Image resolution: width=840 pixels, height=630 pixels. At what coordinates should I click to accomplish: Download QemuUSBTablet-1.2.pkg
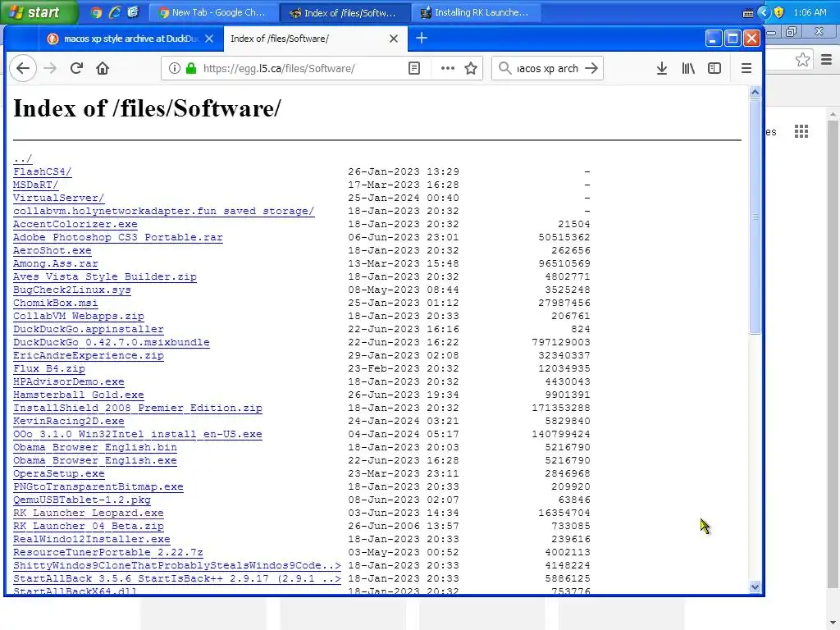[82, 500]
